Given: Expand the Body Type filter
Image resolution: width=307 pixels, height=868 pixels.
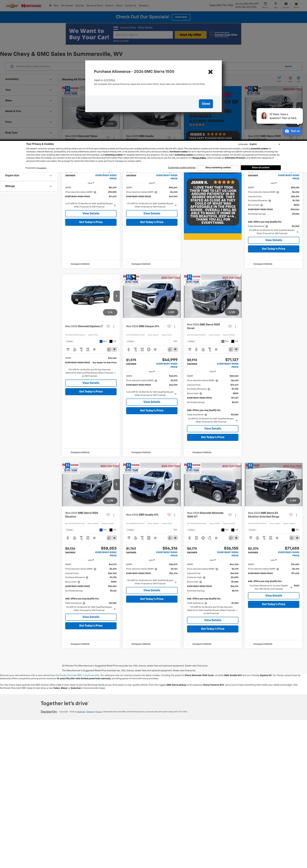Looking at the screenshot, I should click(29, 133).
